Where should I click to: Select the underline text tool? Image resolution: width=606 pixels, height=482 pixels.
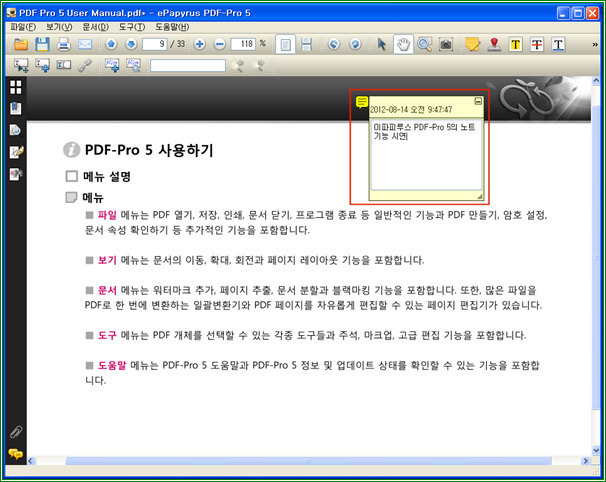point(558,44)
